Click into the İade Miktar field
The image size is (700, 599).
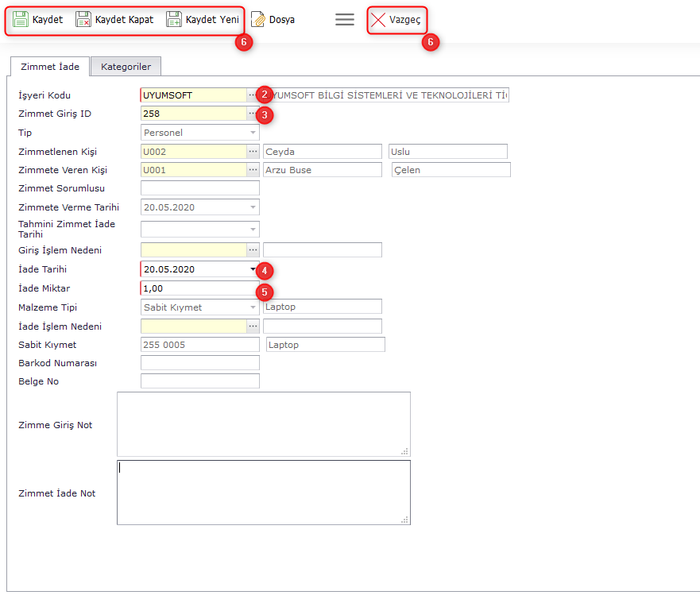pyautogui.click(x=199, y=288)
